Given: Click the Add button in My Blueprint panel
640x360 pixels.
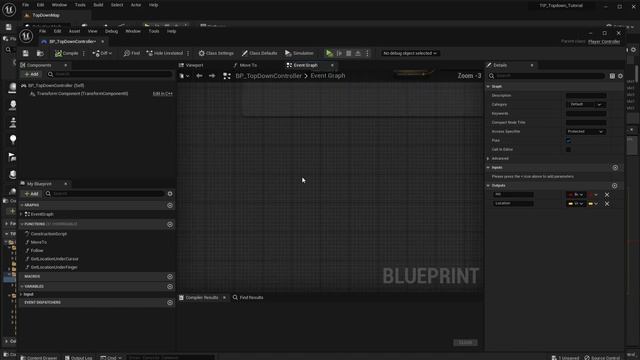Looking at the screenshot, I should pyautogui.click(x=31, y=193).
